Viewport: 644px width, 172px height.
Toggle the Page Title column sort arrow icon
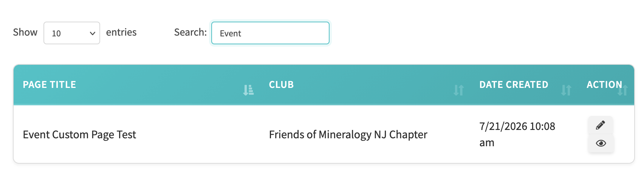coord(248,90)
